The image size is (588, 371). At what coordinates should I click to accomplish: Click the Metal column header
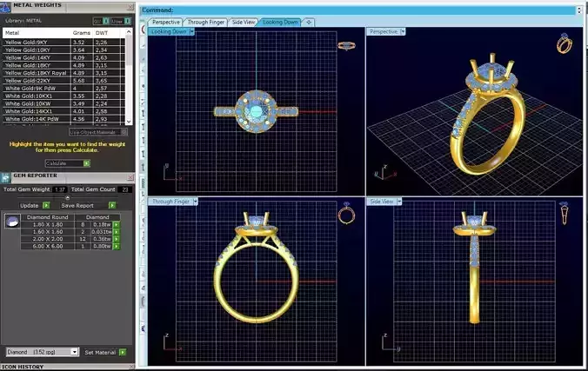click(x=37, y=33)
